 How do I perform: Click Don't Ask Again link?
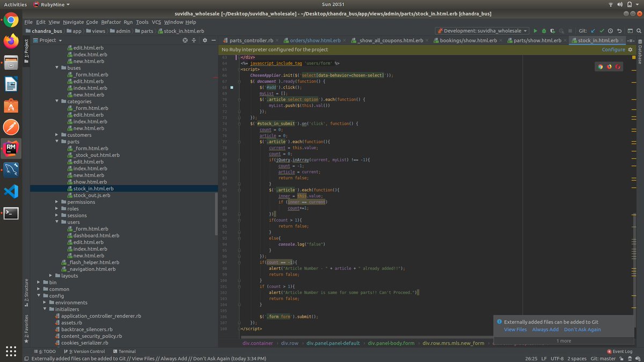582,329
